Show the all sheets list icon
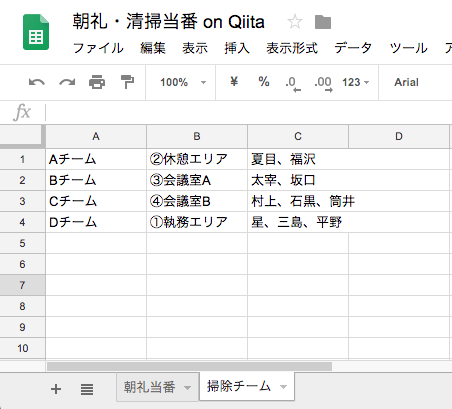 [x=87, y=389]
